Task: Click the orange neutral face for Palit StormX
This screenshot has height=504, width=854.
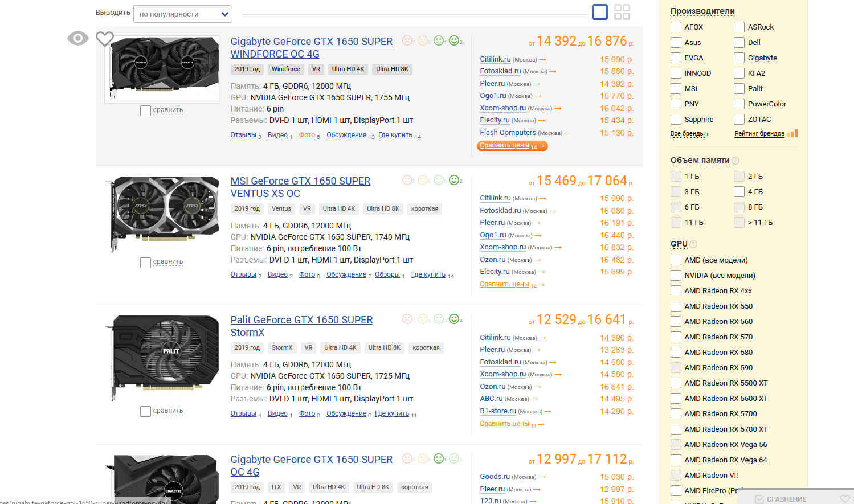Action: (423, 319)
